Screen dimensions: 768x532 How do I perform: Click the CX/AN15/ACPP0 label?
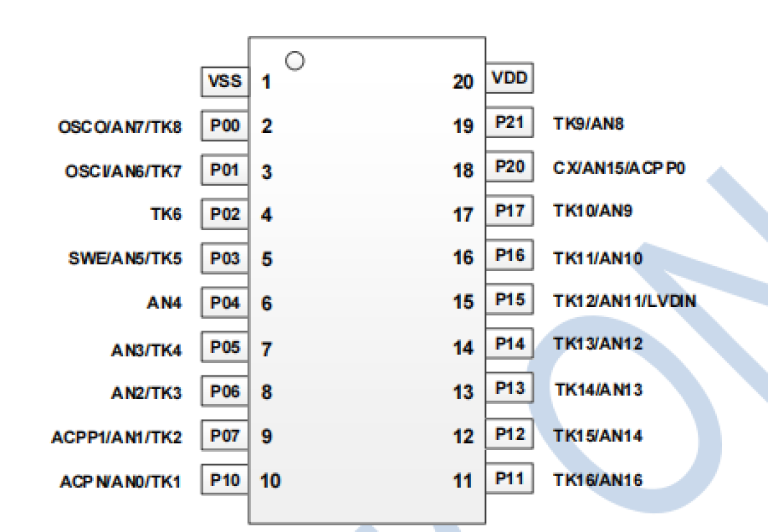point(620,168)
